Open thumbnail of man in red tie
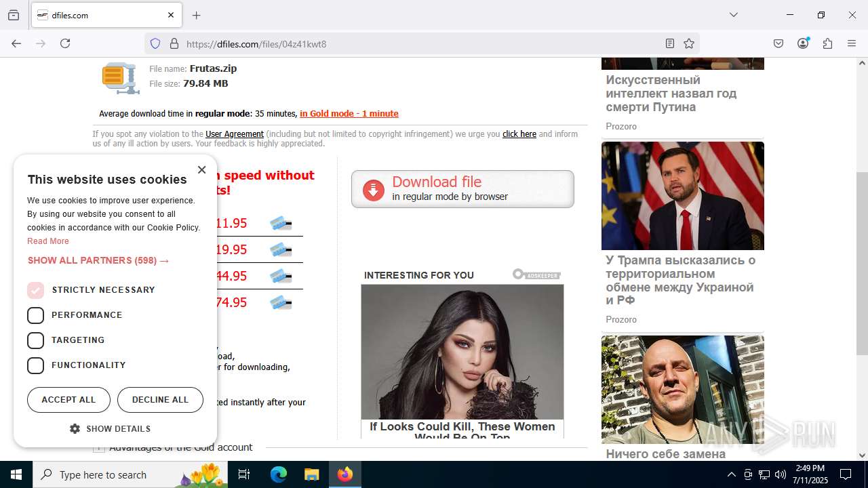Viewport: 868px width, 488px height. [683, 196]
